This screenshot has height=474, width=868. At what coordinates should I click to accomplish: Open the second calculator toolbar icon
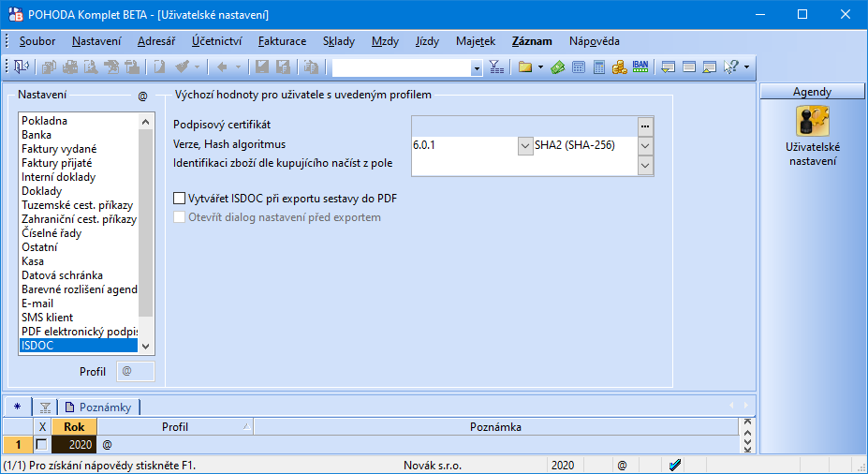click(598, 67)
